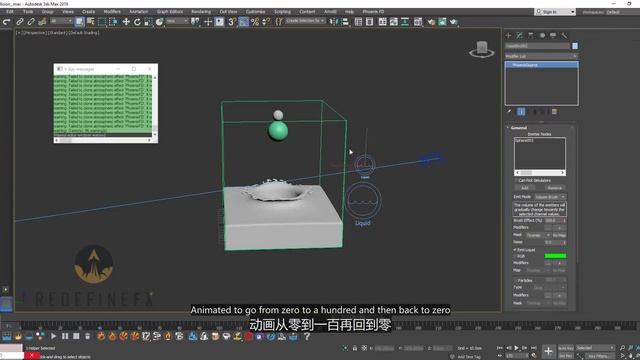Click the Phoenix toolbar Stop simulation button
Viewport: 640px width, 360px height.
[76, 336]
